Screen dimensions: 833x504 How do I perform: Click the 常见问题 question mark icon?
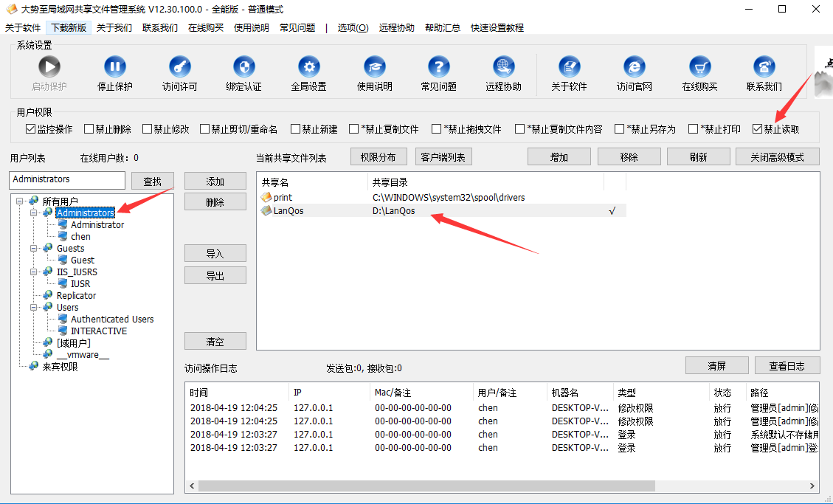438,67
